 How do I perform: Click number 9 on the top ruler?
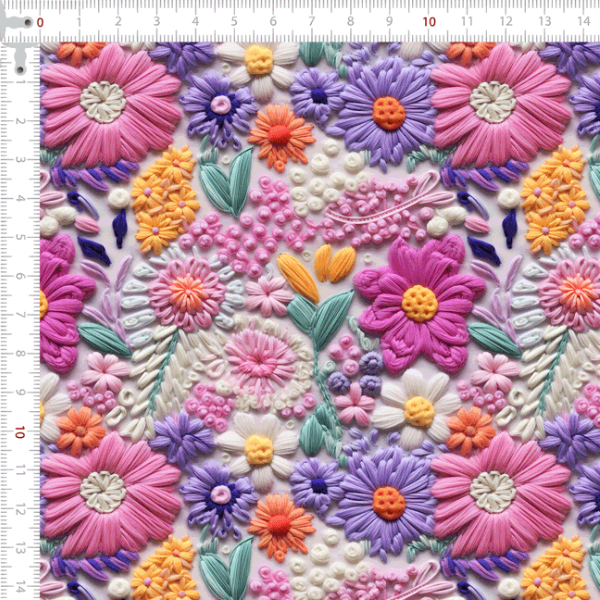(x=389, y=21)
